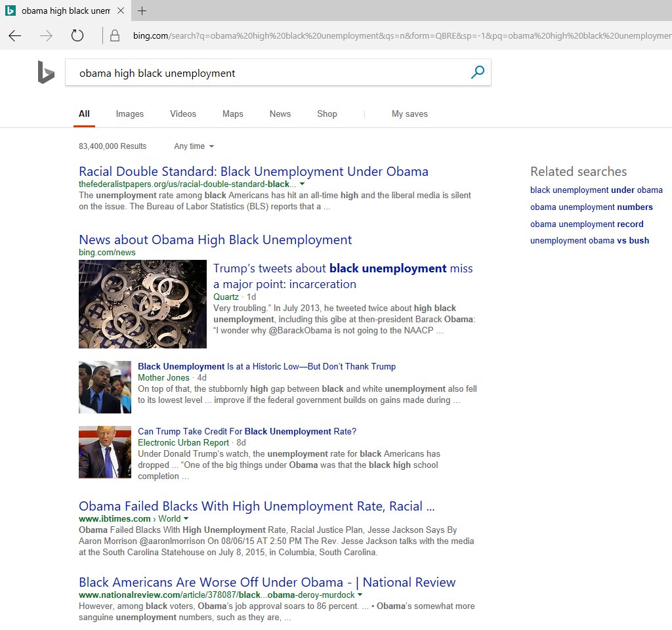The image size is (672, 630).
Task: Open the Maps tab
Action: (x=233, y=114)
